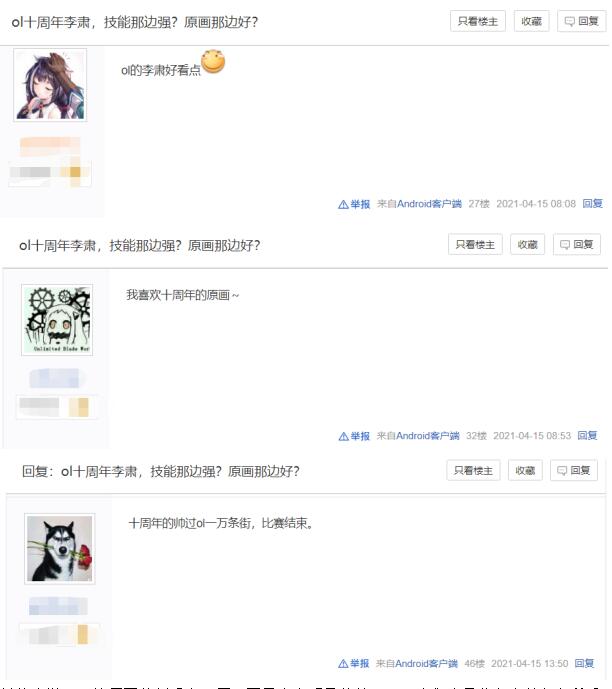This screenshot has height=689, width=612.
Task: Click the 回复 link on floor 46
Action: (x=584, y=663)
